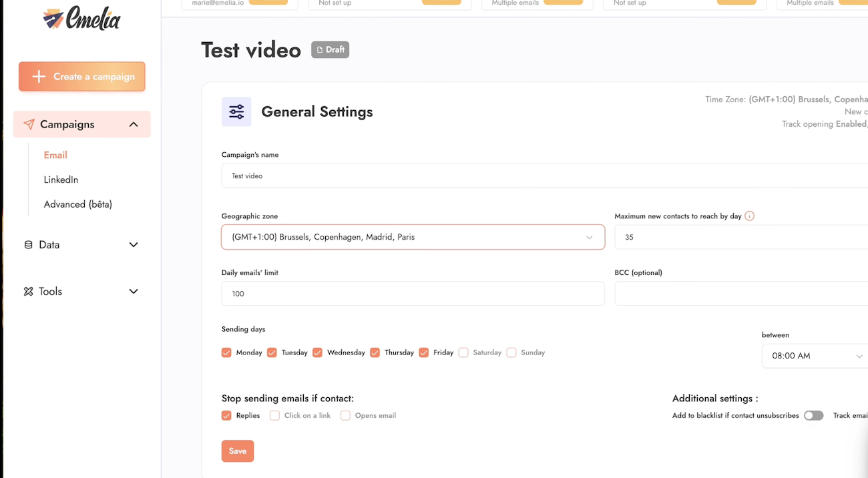The height and width of the screenshot is (478, 868).
Task: Open LinkedIn campaigns in sidebar
Action: point(61,180)
